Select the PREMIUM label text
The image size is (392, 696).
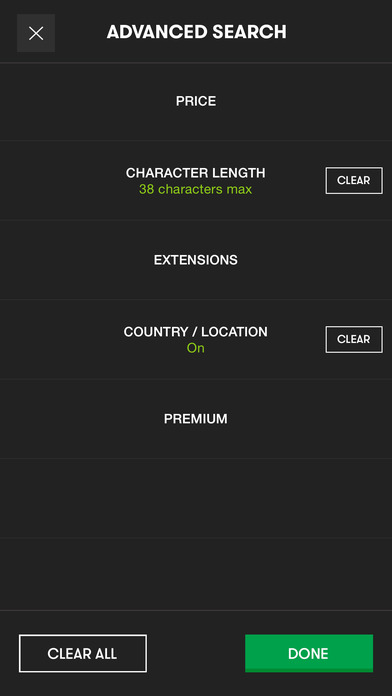pyautogui.click(x=196, y=419)
